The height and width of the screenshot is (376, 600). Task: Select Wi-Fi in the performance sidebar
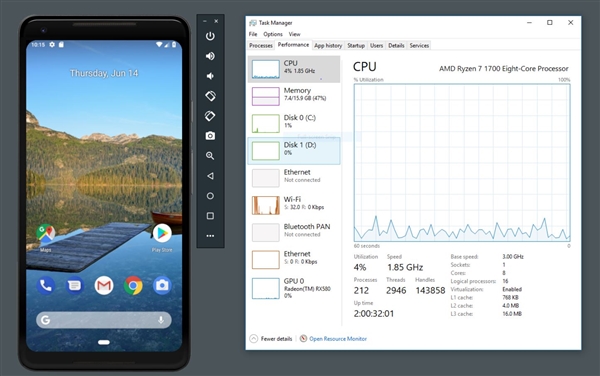point(294,205)
